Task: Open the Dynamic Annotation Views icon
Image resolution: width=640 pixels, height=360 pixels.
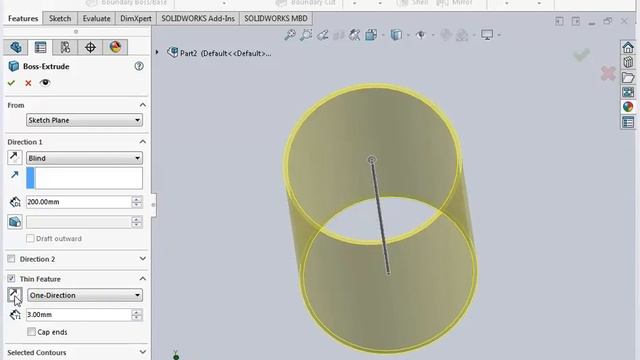Action: coord(354,35)
